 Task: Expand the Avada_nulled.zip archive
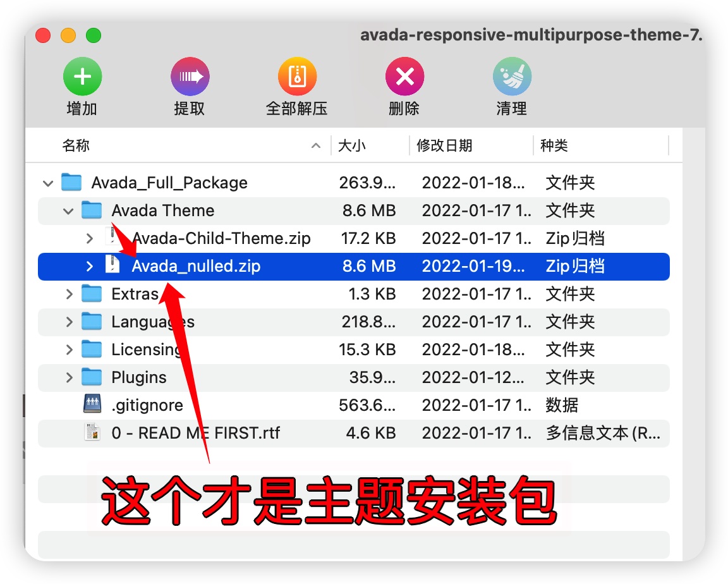(90, 267)
